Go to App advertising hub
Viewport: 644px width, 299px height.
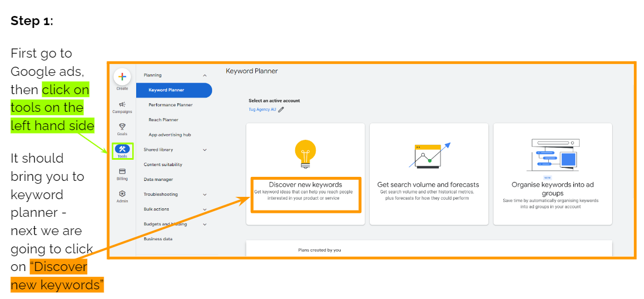click(x=170, y=135)
